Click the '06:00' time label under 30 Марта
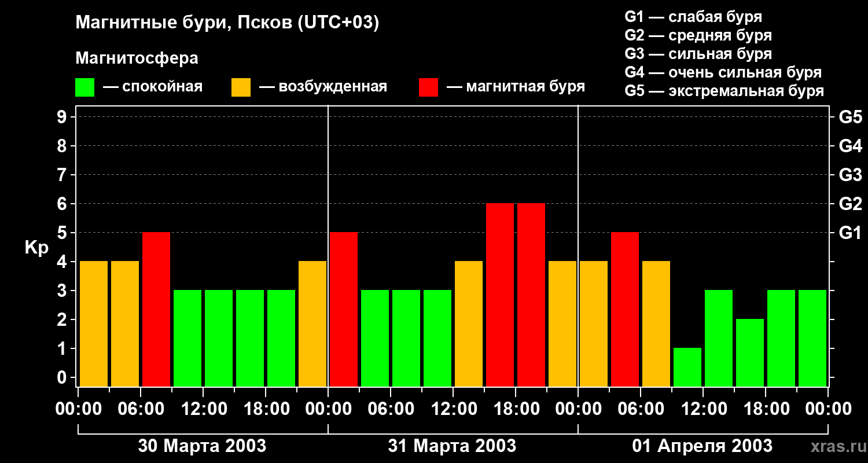Viewport: 868px width, 463px height. pos(141,409)
